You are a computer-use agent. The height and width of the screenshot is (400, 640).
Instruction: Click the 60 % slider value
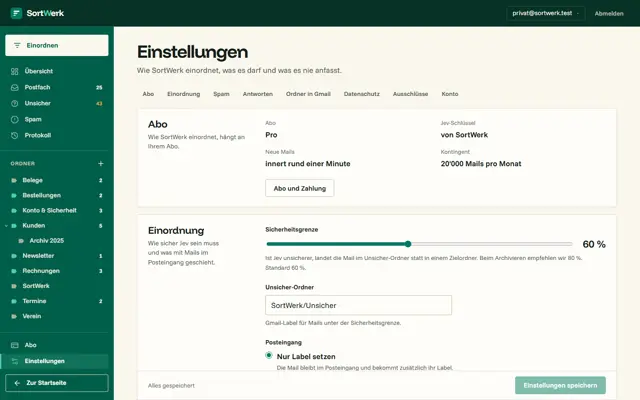tap(594, 244)
